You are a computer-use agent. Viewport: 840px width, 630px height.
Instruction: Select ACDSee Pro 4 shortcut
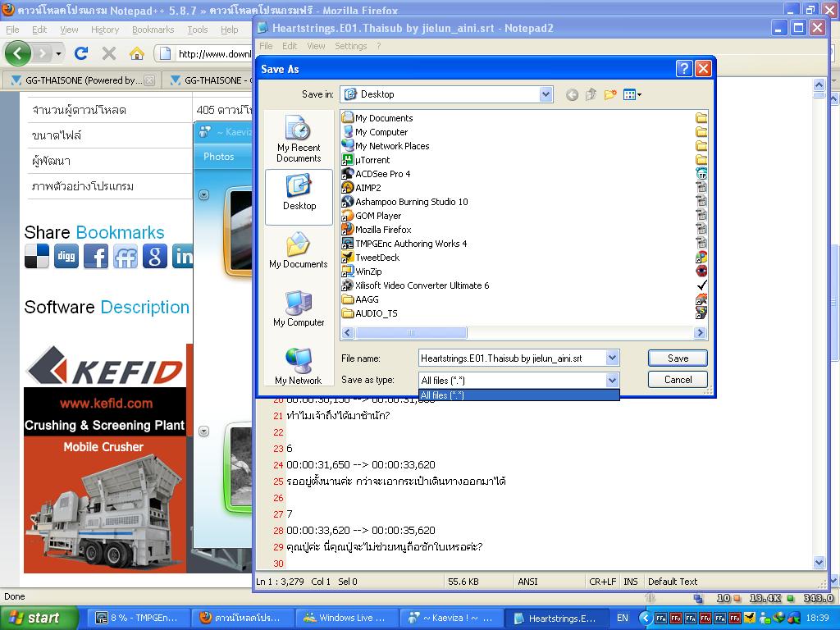(x=376, y=174)
